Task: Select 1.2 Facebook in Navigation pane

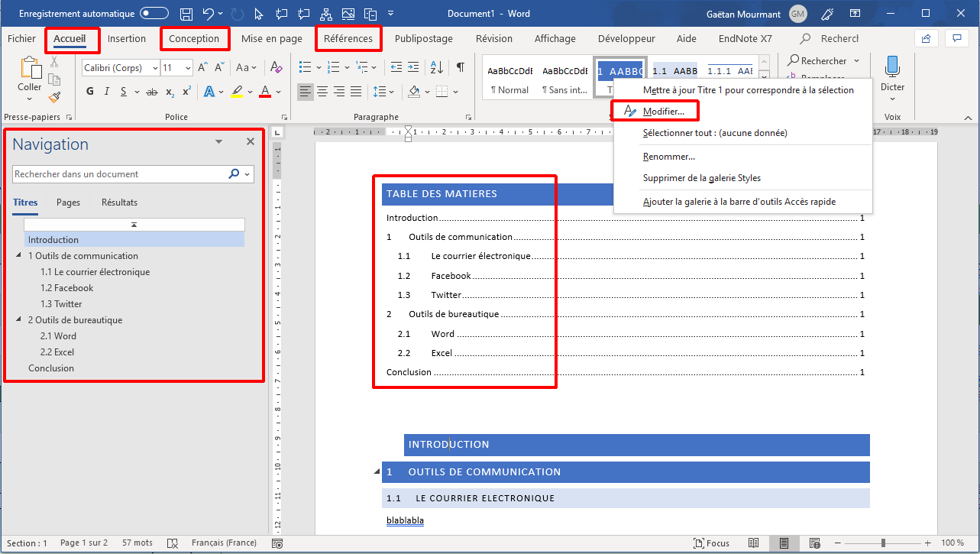Action: 67,288
